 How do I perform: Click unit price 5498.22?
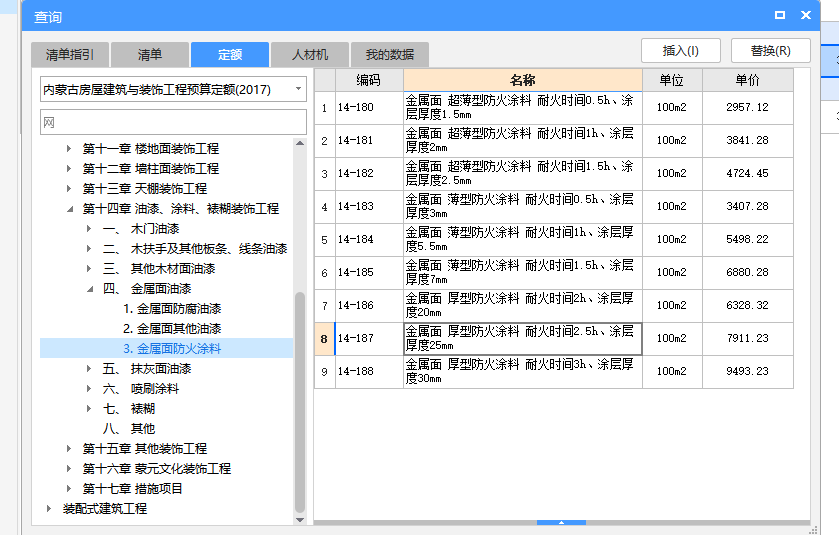point(748,240)
